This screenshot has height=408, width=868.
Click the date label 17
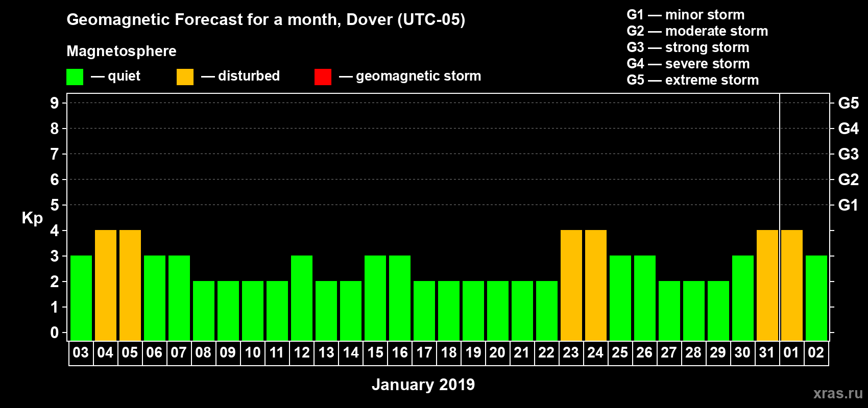(424, 352)
